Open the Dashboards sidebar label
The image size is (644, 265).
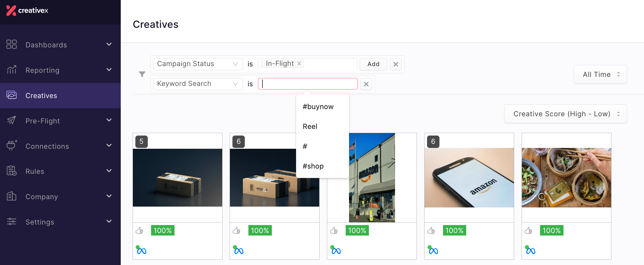[x=46, y=45]
